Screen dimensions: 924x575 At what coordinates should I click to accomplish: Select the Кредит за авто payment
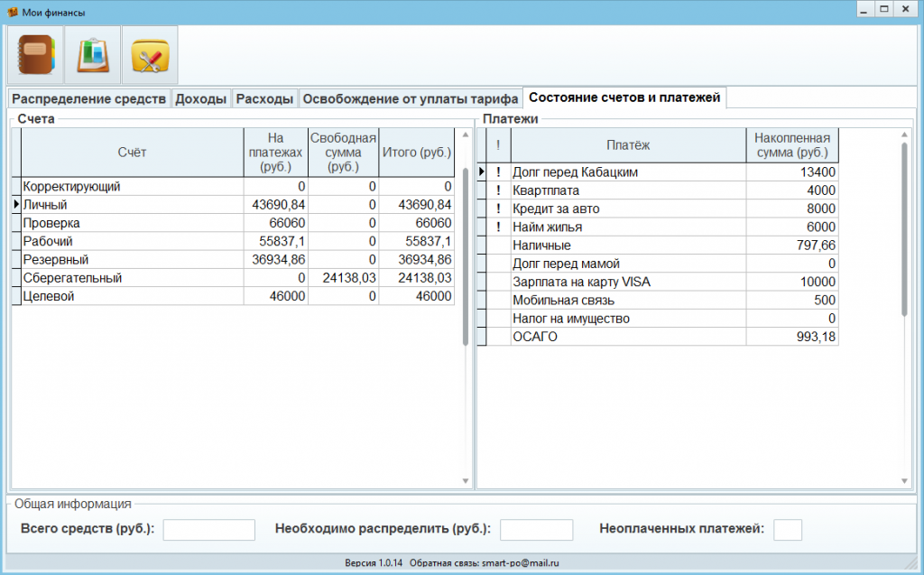coord(628,209)
